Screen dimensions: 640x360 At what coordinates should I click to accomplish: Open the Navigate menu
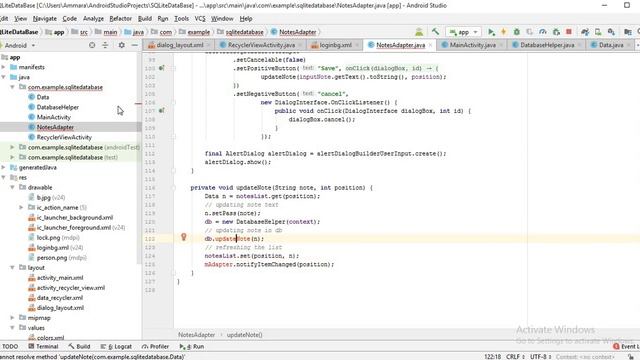tap(45, 19)
